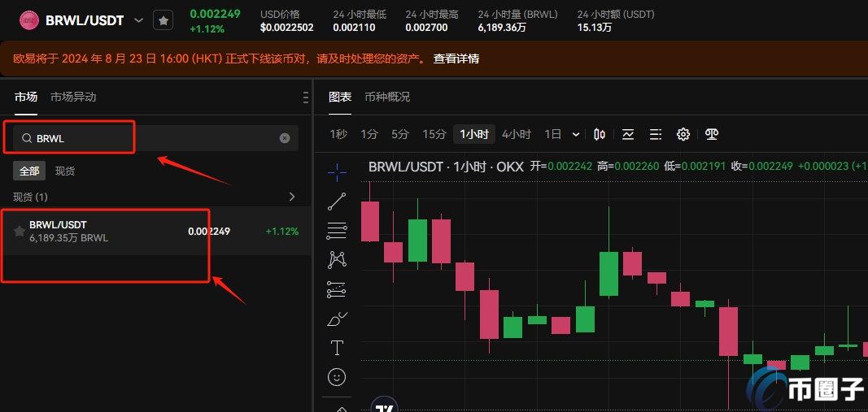This screenshot has height=412, width=868.
Task: Switch to the 市场异动 tab
Action: [x=74, y=97]
